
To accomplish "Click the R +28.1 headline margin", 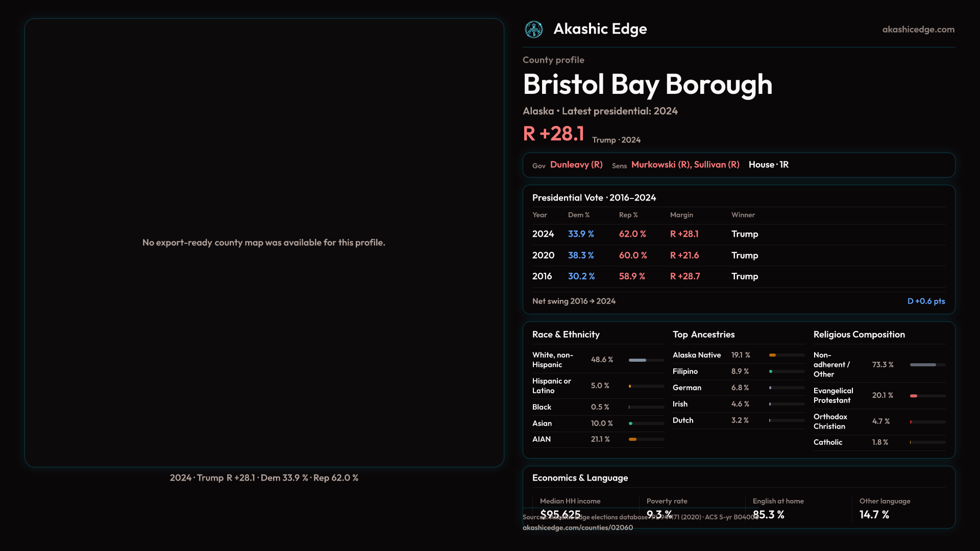I will (x=553, y=134).
